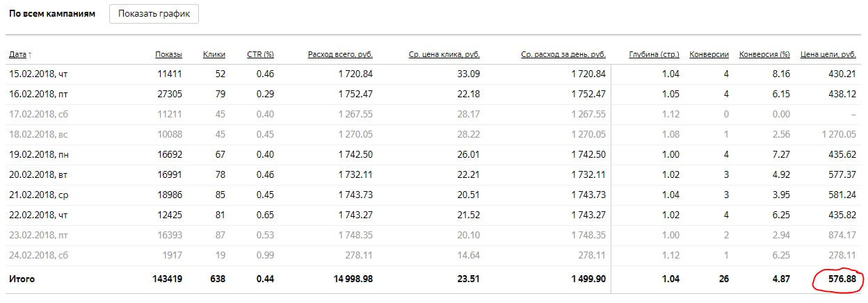Sort by Глубина (стр.) column header

click(654, 54)
